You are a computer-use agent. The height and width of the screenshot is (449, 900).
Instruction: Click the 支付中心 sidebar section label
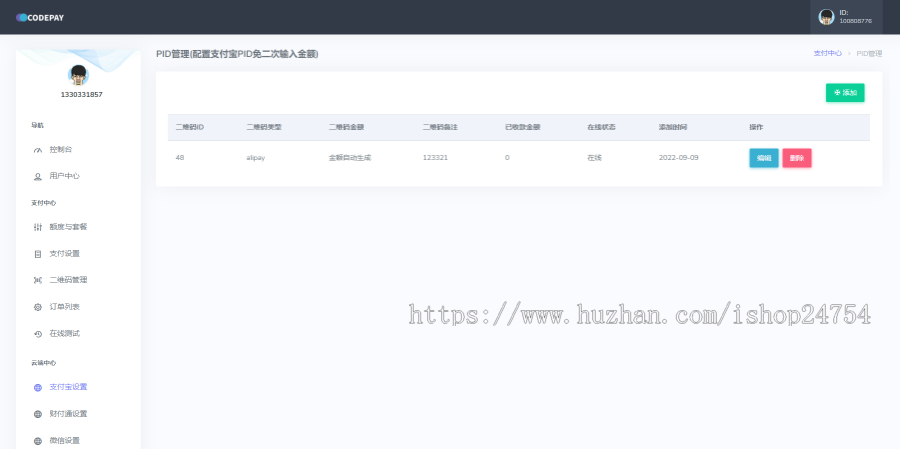point(44,203)
